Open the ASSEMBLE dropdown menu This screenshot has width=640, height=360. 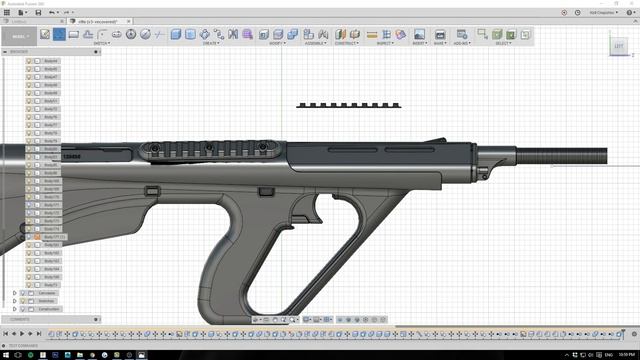[316, 43]
